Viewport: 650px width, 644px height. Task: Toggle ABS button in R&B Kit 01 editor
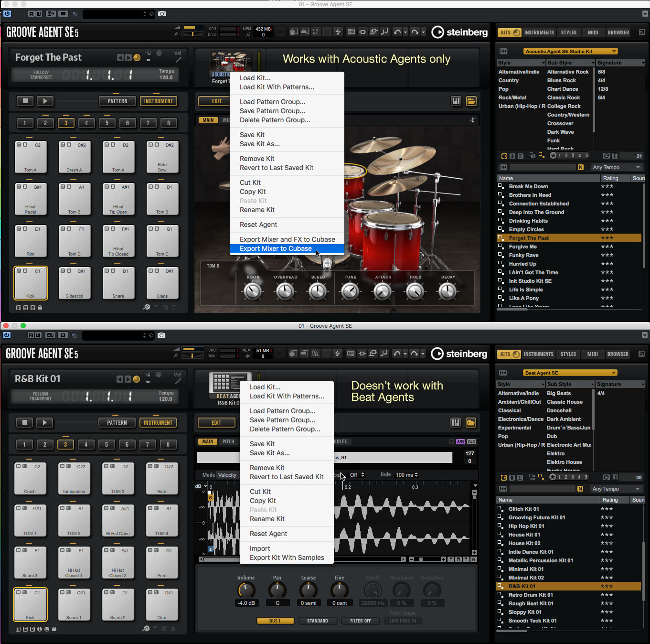[x=460, y=442]
